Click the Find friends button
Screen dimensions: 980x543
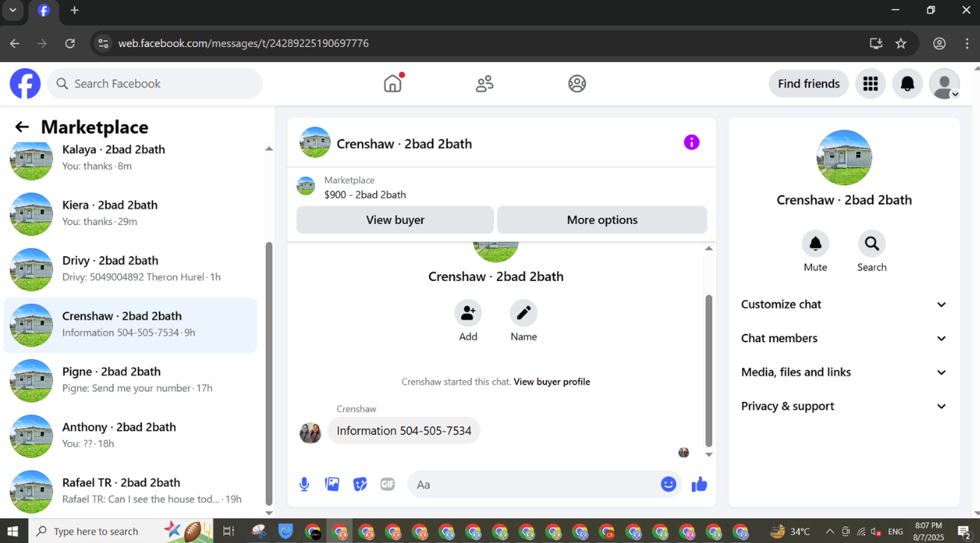[x=809, y=84]
